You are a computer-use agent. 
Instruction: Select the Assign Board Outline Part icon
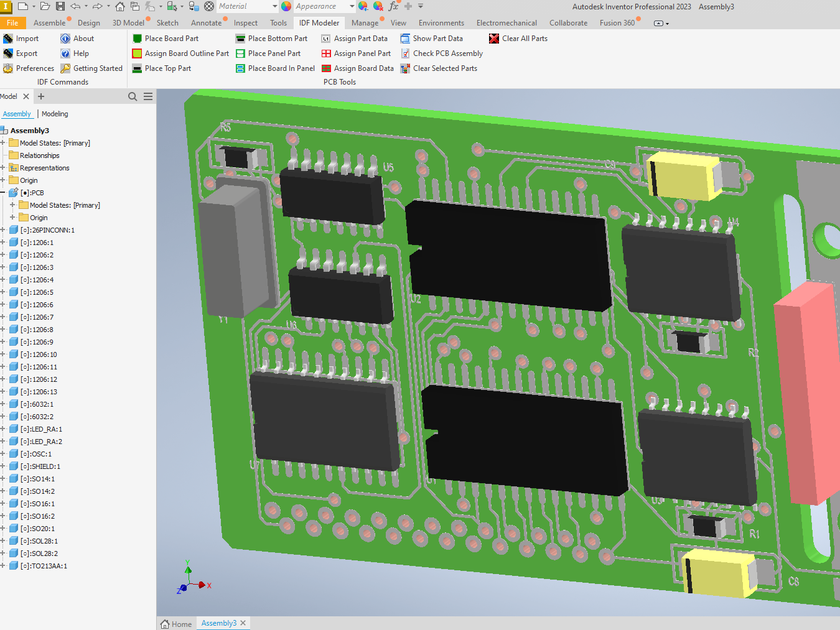pos(138,53)
